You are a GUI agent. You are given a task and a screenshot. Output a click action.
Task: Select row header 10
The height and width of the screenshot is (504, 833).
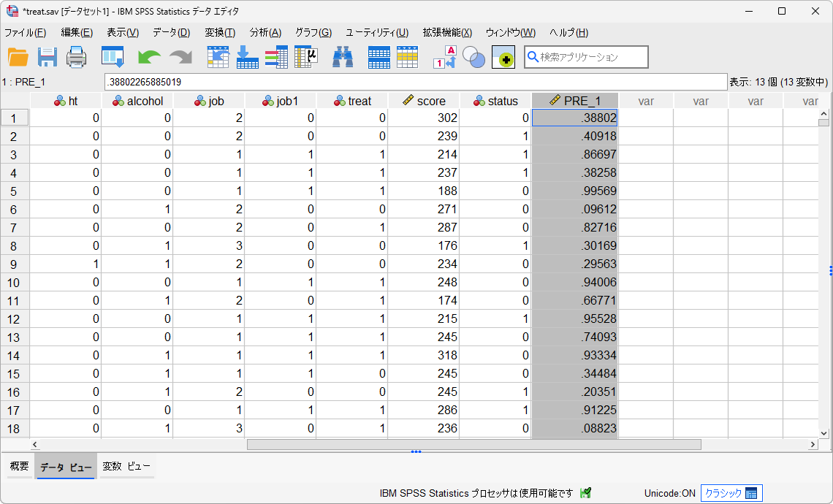coord(15,283)
